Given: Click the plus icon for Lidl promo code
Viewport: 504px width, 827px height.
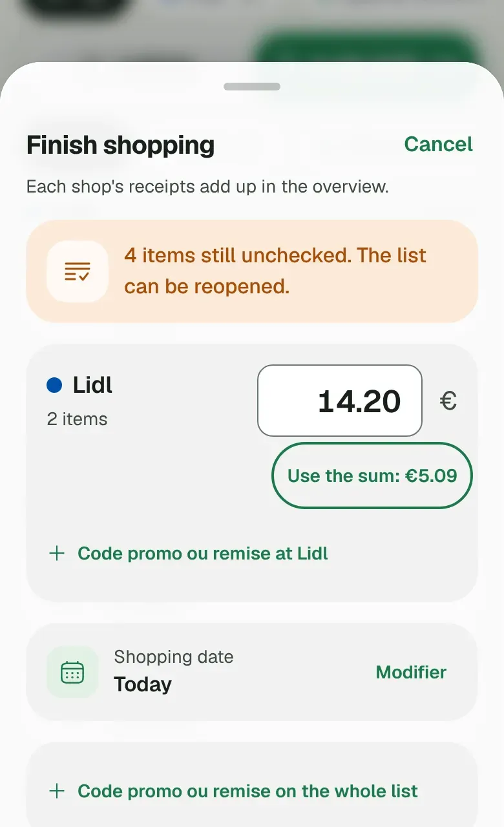Looking at the screenshot, I should tap(57, 553).
